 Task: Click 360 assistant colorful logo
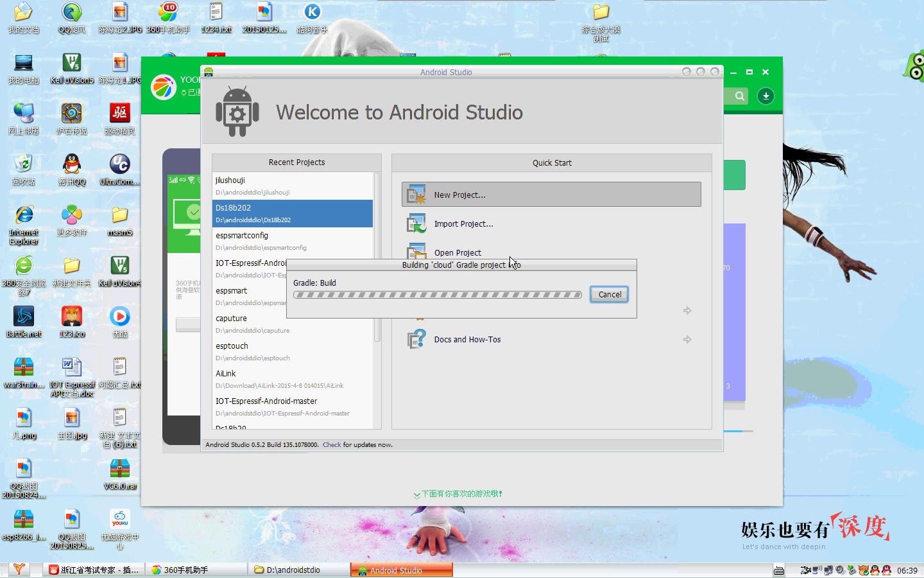coord(164,87)
